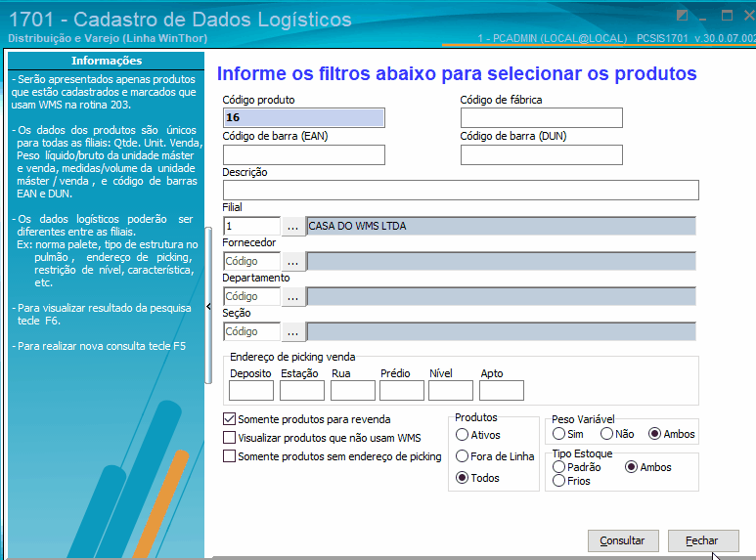756x560 pixels.
Task: Open the Fornecedor lookup ellipsis button
Action: click(x=292, y=261)
